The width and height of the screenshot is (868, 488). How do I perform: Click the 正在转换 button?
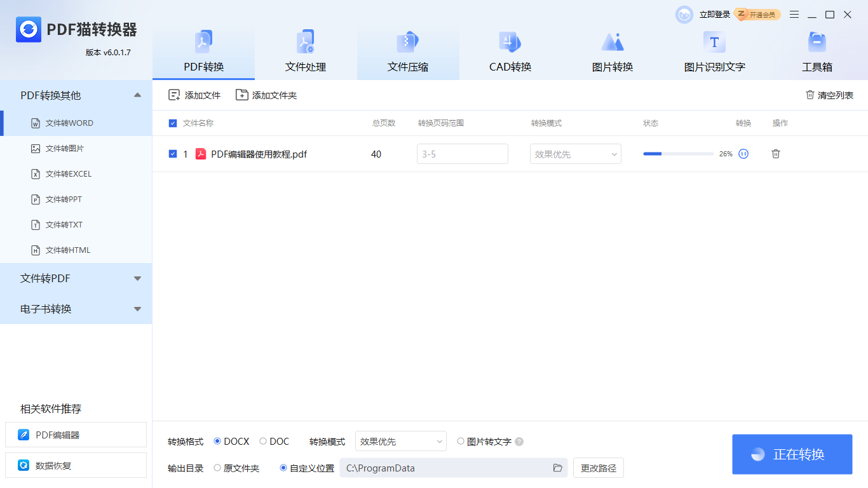[x=792, y=454]
